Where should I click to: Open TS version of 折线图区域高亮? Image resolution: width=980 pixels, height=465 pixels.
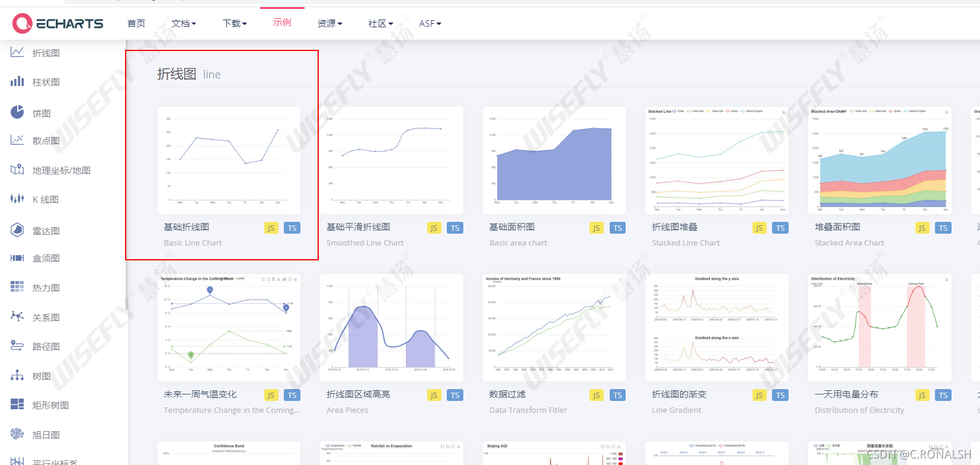(x=455, y=395)
